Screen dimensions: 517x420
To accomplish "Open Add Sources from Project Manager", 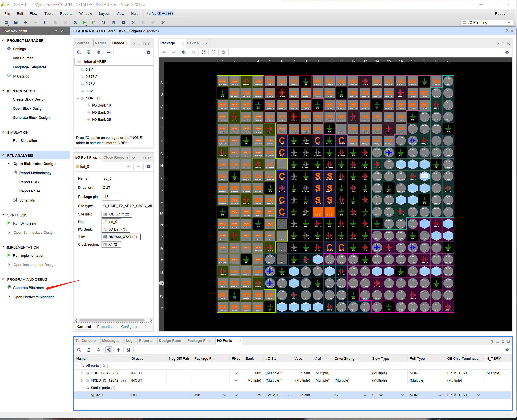I will pyautogui.click(x=23, y=58).
